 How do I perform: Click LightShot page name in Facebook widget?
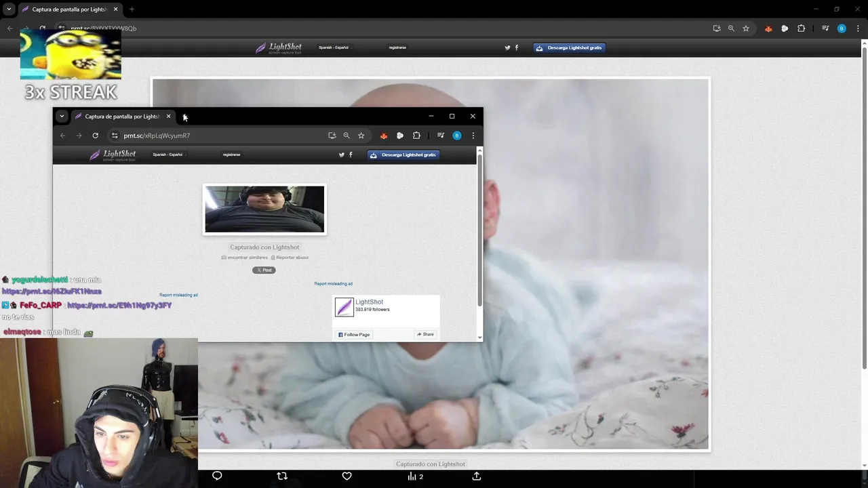point(369,302)
